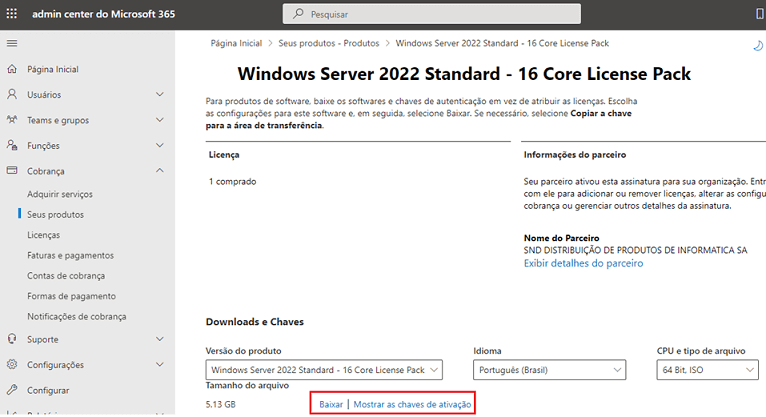This screenshot has height=417, width=766.
Task: Expand the Suporte chevron
Action: pyautogui.click(x=159, y=339)
